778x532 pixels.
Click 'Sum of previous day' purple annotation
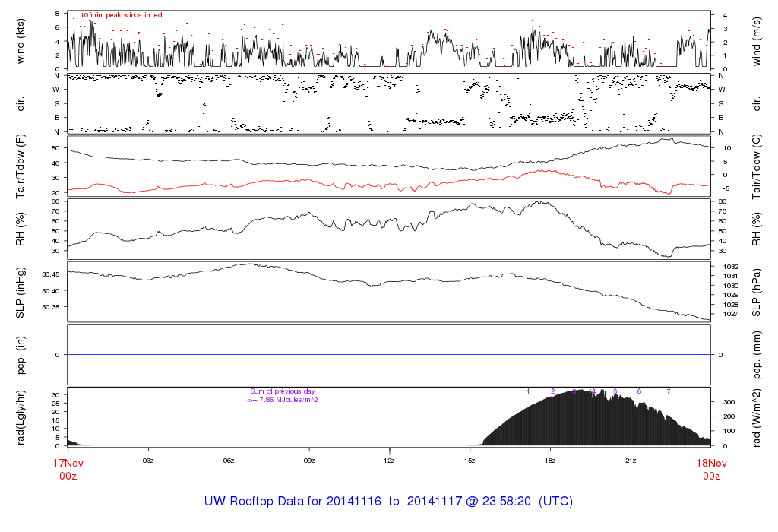click(282, 391)
